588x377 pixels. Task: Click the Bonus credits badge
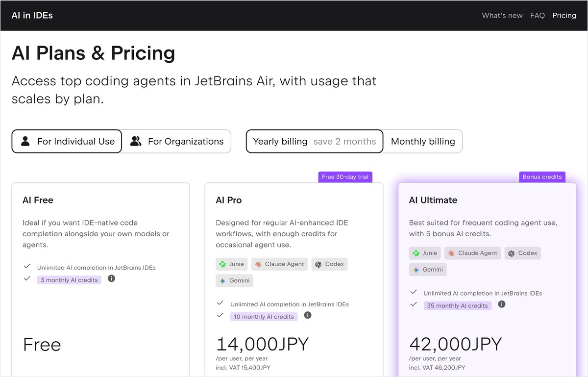tap(542, 177)
